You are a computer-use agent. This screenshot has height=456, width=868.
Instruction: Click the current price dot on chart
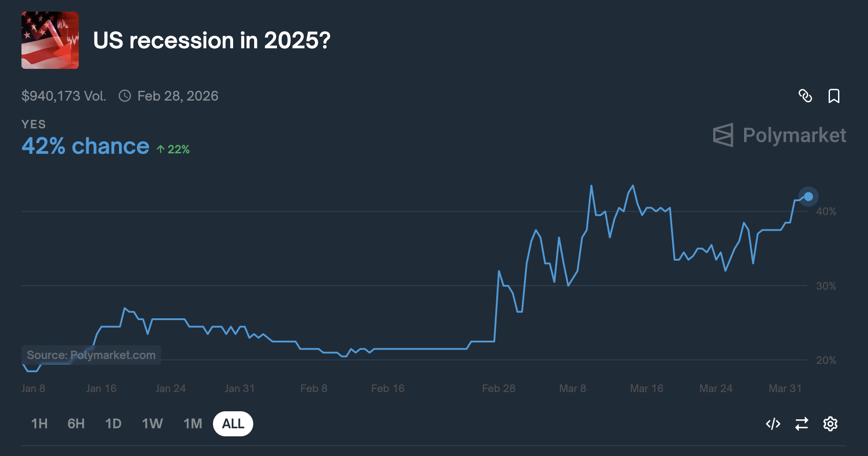click(x=808, y=197)
